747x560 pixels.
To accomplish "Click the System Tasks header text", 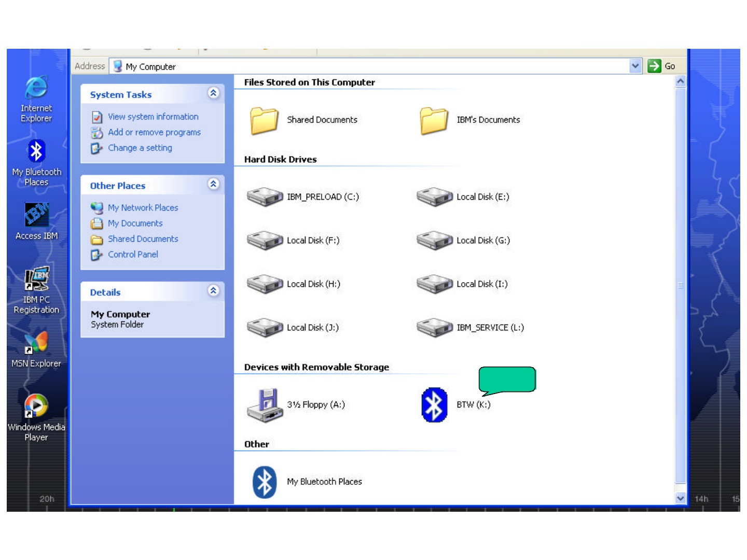I will [121, 95].
